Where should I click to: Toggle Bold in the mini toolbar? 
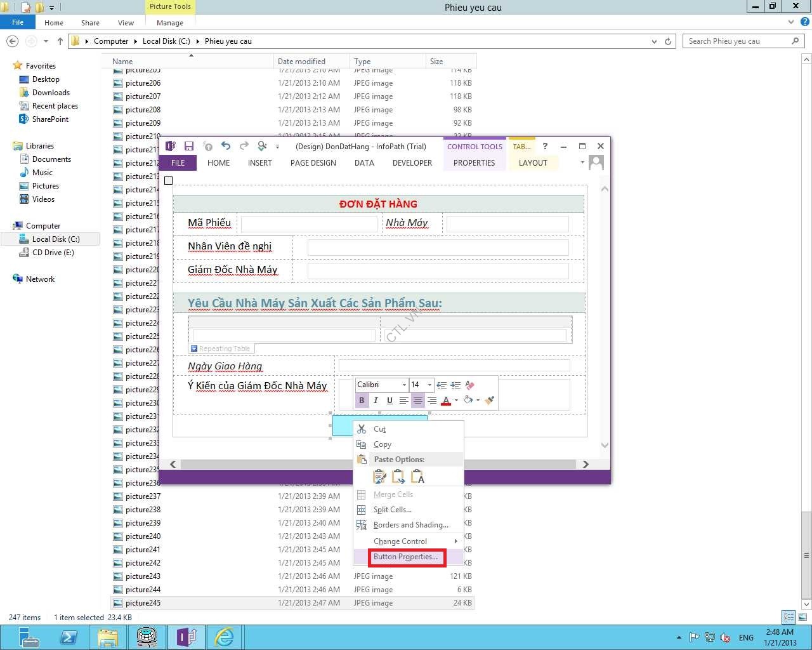362,401
